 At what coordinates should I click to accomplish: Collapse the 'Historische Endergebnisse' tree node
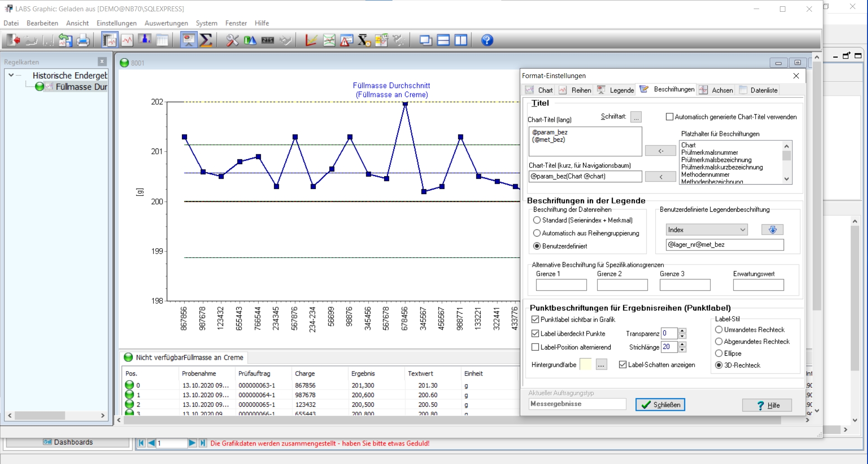click(x=11, y=75)
